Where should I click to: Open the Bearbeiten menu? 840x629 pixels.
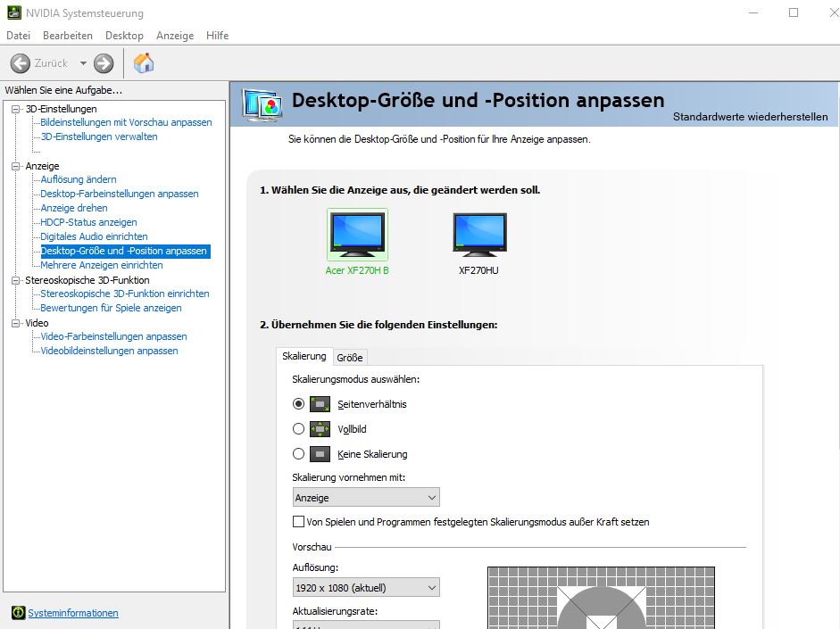pyautogui.click(x=68, y=36)
